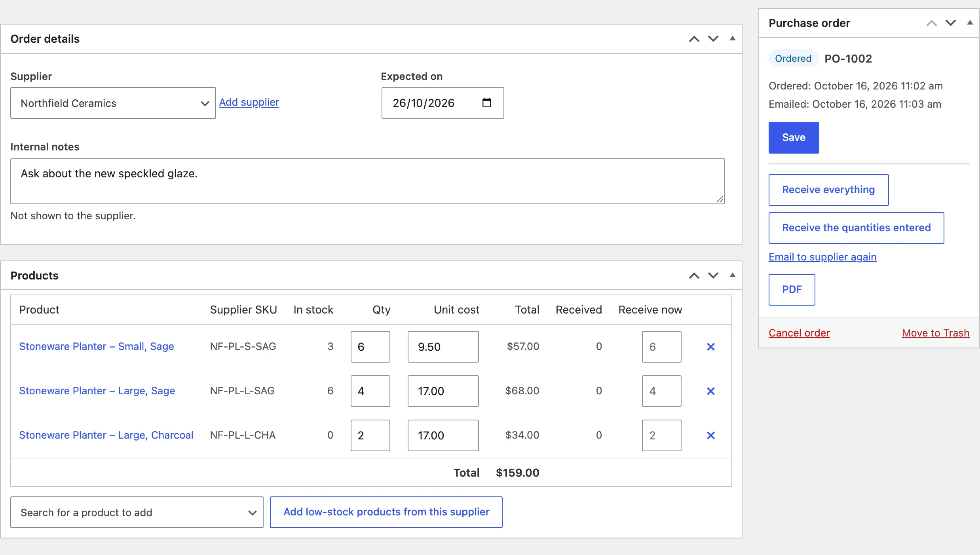
Task: Edit unit cost 9.50 field
Action: coord(443,347)
